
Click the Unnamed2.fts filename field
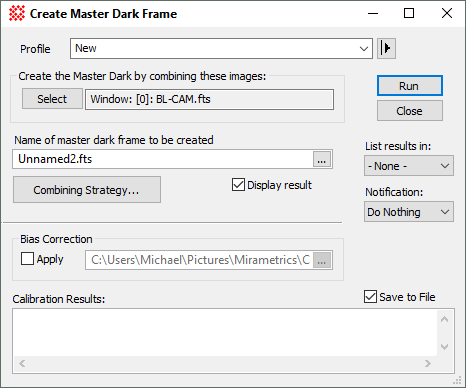[x=163, y=159]
